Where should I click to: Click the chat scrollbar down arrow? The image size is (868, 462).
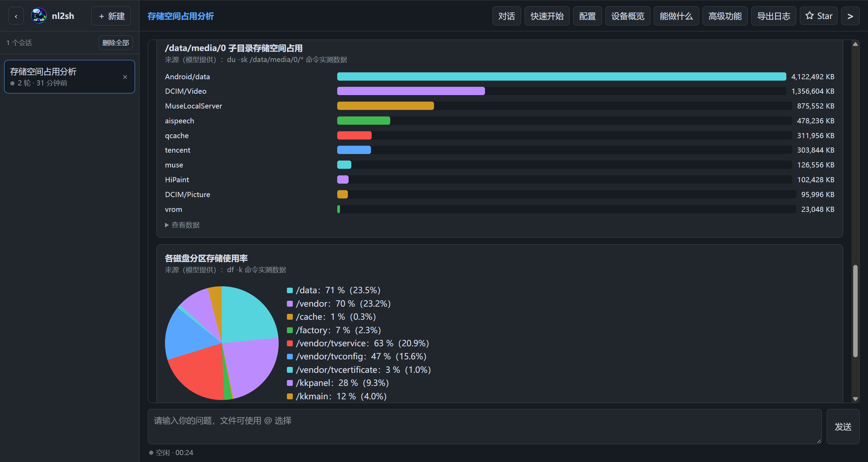(x=855, y=399)
